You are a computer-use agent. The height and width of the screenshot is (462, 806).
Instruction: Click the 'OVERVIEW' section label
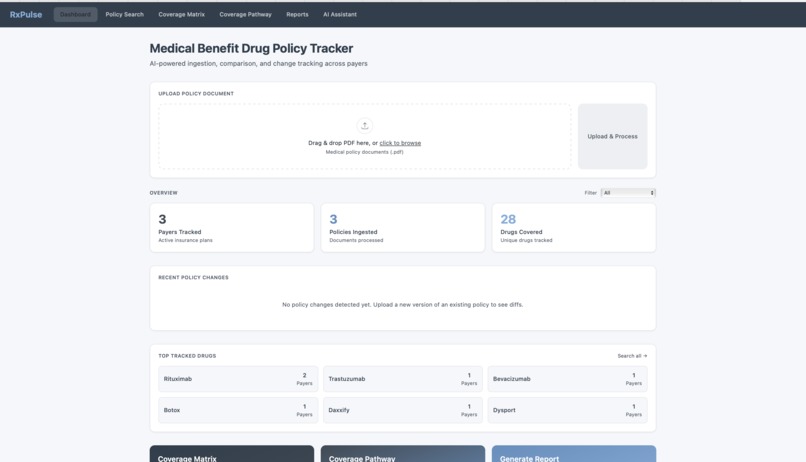(x=163, y=193)
